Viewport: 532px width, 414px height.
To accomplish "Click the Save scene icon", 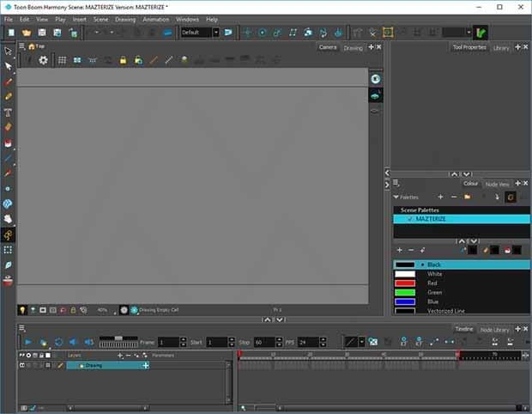I will coord(42,33).
